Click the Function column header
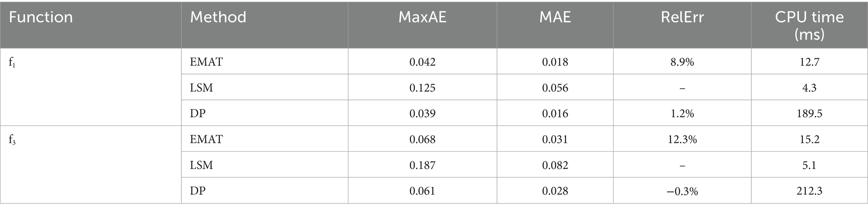This screenshot has width=868, height=211. (x=41, y=17)
